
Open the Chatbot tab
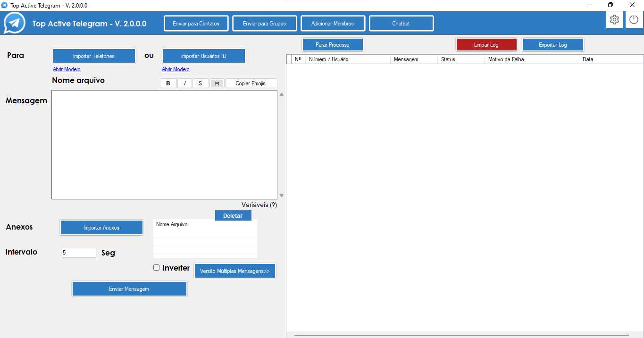click(401, 24)
